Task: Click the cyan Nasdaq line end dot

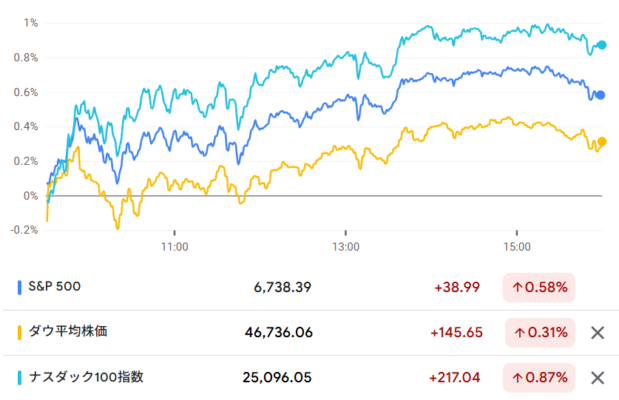Action: coord(602,45)
